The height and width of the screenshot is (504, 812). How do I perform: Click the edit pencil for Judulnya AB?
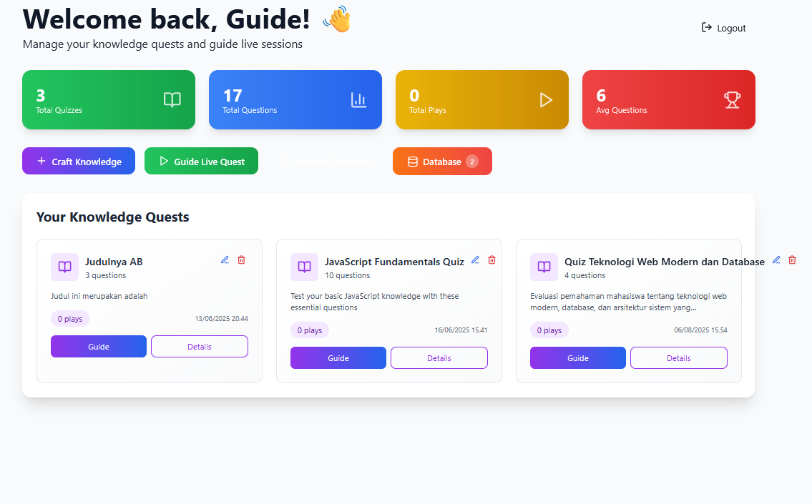(225, 260)
